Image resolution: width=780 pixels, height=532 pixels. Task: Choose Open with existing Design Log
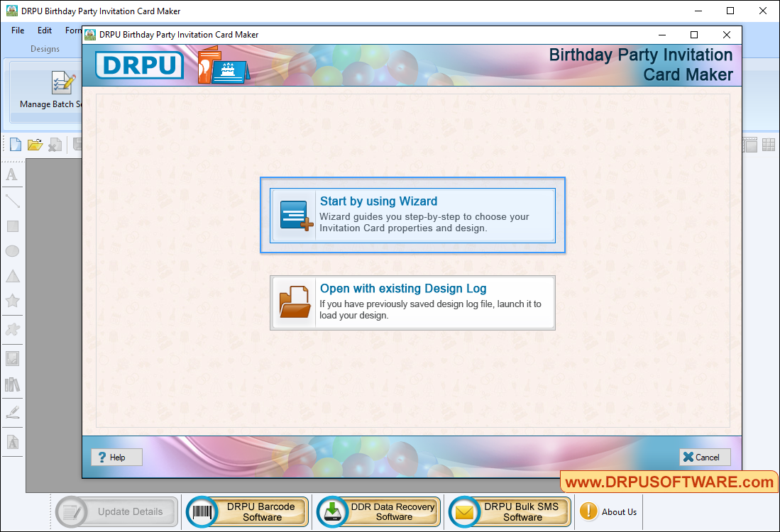click(x=412, y=302)
